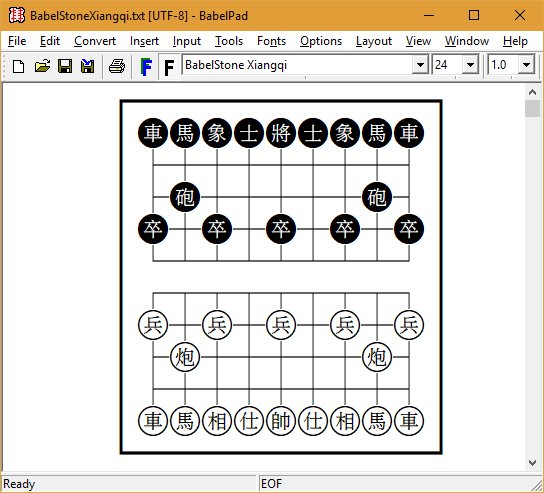Click the font name input field
The image size is (544, 493).
tap(297, 65)
